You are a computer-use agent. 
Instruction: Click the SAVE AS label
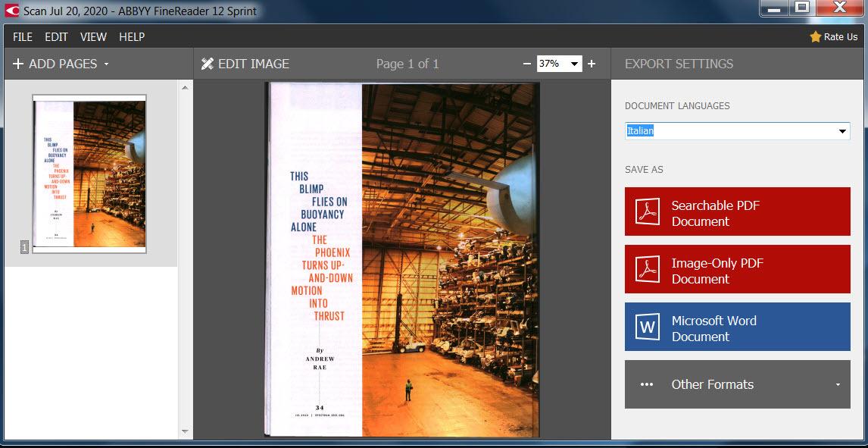click(644, 170)
